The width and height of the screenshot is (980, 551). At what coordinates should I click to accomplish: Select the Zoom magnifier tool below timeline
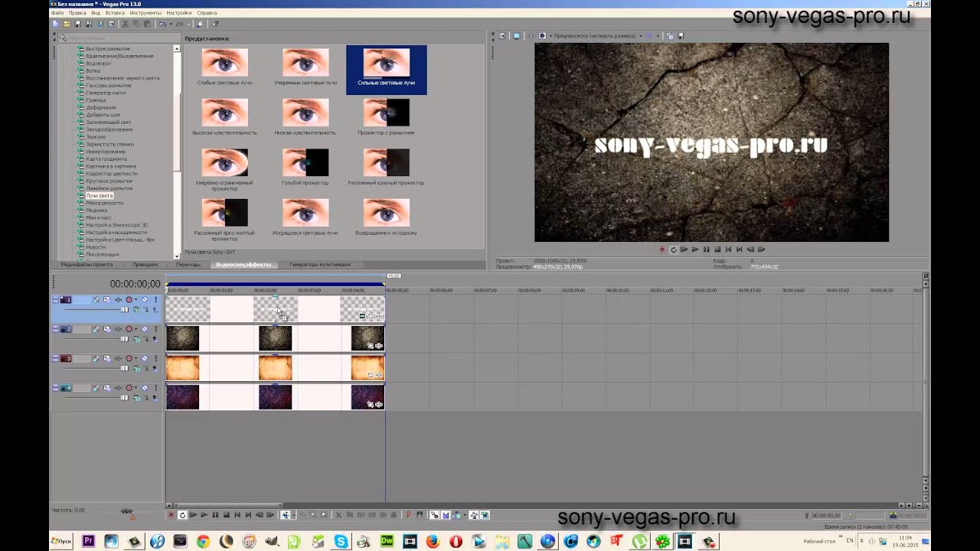click(324, 515)
